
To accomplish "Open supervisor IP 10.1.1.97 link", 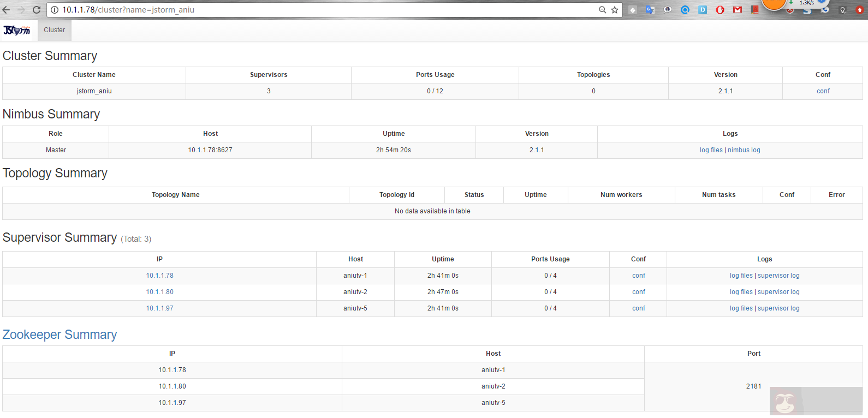I will [159, 308].
